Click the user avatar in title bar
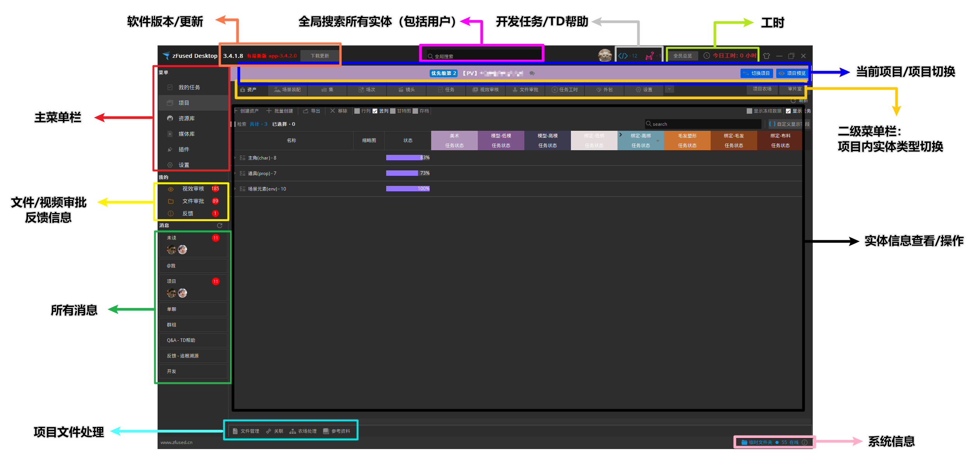Viewport: 980px width, 463px height. click(x=605, y=55)
